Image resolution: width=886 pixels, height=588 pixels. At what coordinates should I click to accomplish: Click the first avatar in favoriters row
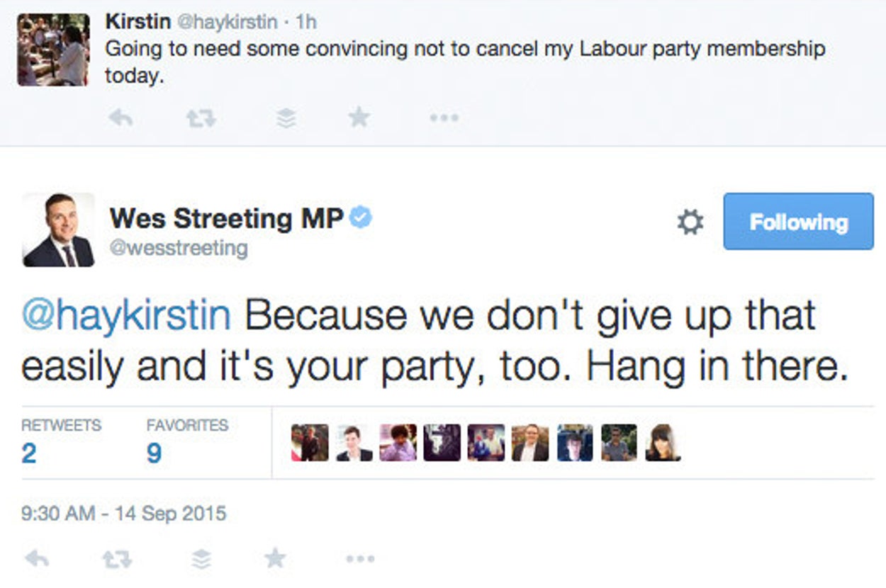[310, 443]
